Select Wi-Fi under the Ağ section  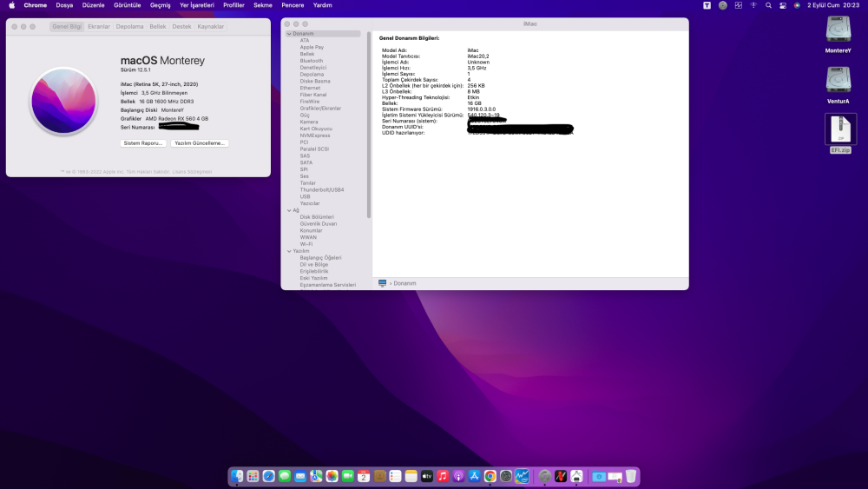[x=306, y=244]
